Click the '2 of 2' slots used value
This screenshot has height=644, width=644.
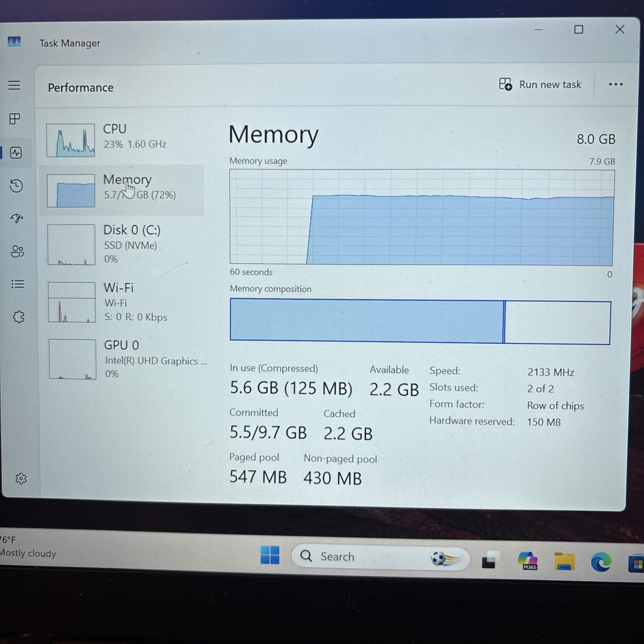click(x=541, y=389)
